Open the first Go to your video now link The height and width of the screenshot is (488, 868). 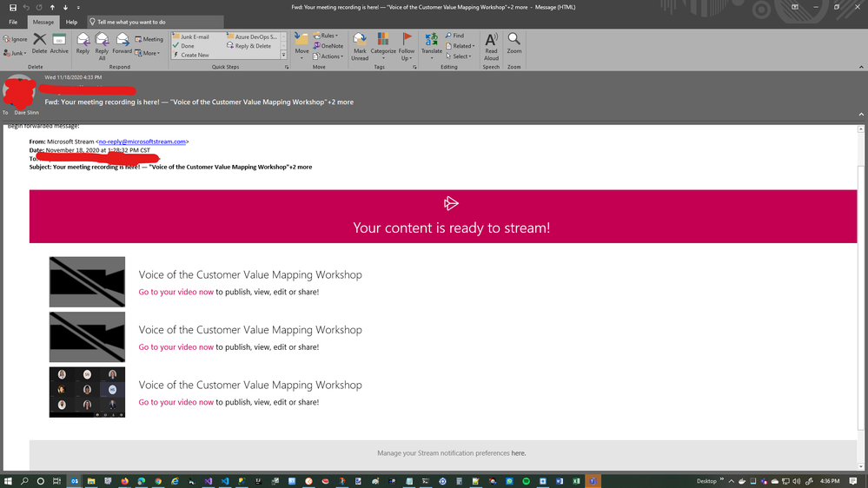click(x=176, y=292)
